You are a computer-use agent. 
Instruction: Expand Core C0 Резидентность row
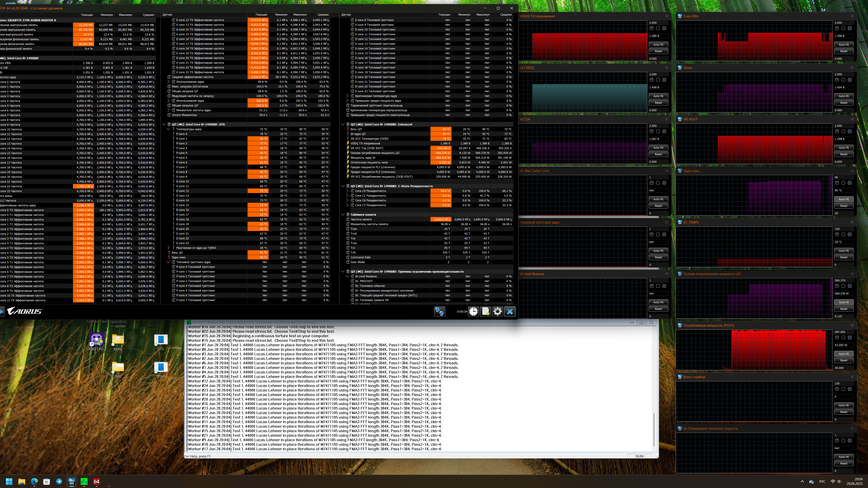(x=347, y=191)
